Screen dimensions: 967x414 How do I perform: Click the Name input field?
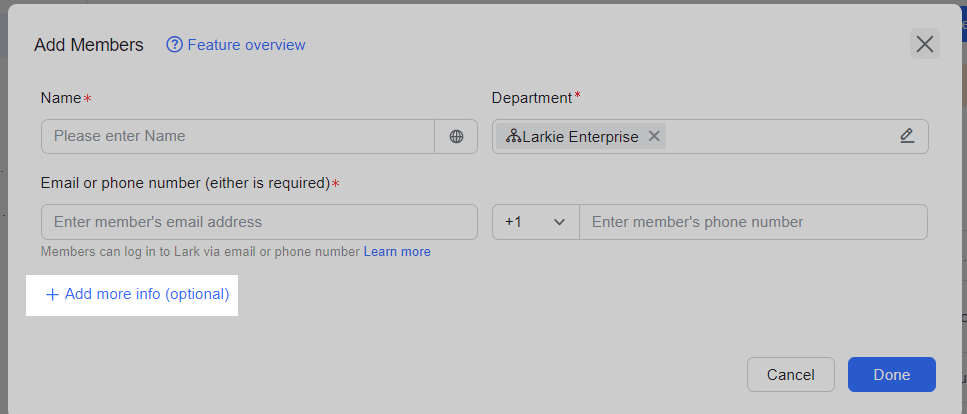[238, 136]
